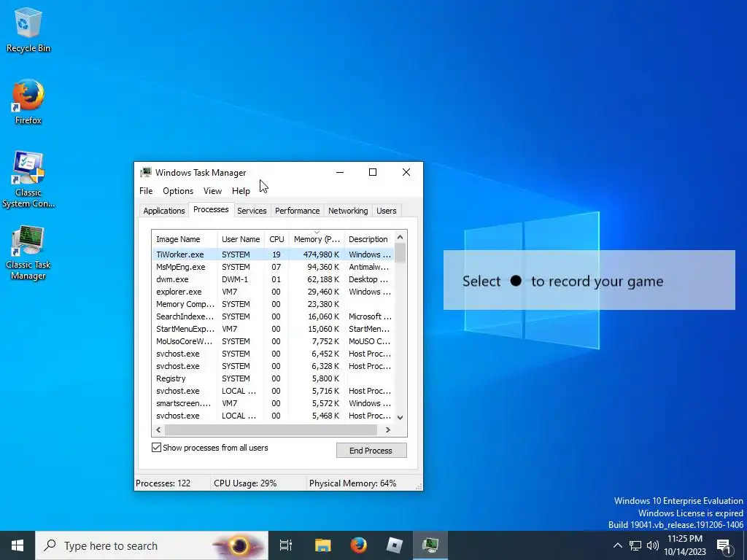Open the notification center icon
Screen dimensions: 747x560
pyautogui.click(x=724, y=545)
